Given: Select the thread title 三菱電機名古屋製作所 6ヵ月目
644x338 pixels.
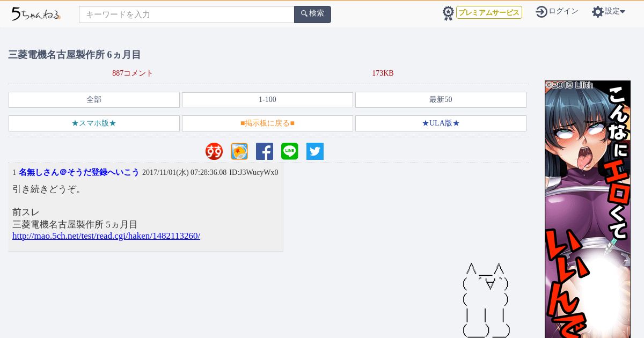Looking at the screenshot, I should click(x=75, y=55).
